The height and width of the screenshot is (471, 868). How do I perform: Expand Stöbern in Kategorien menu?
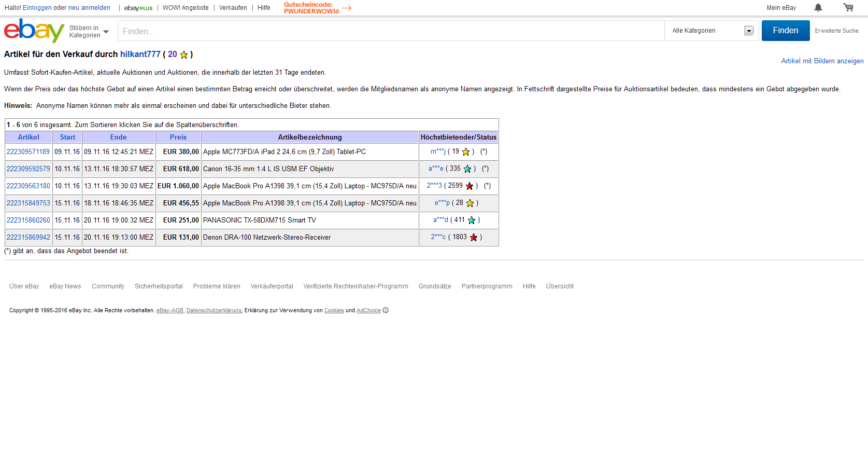(89, 32)
